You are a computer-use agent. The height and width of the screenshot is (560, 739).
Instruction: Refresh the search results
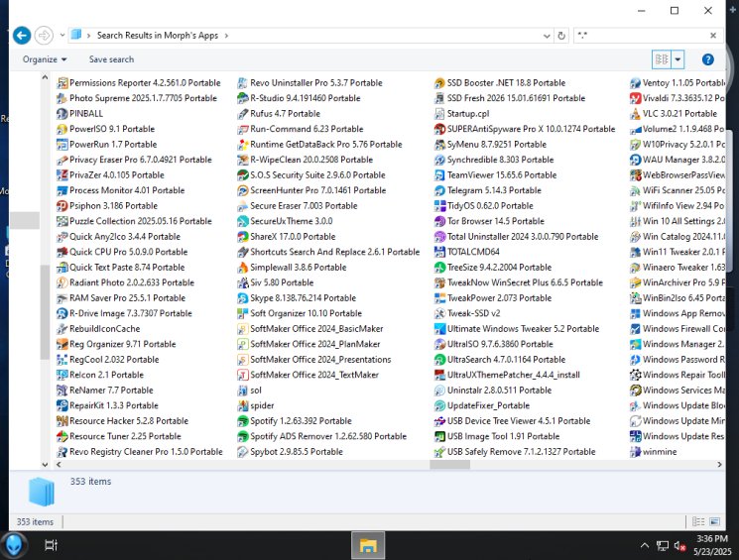coord(561,36)
